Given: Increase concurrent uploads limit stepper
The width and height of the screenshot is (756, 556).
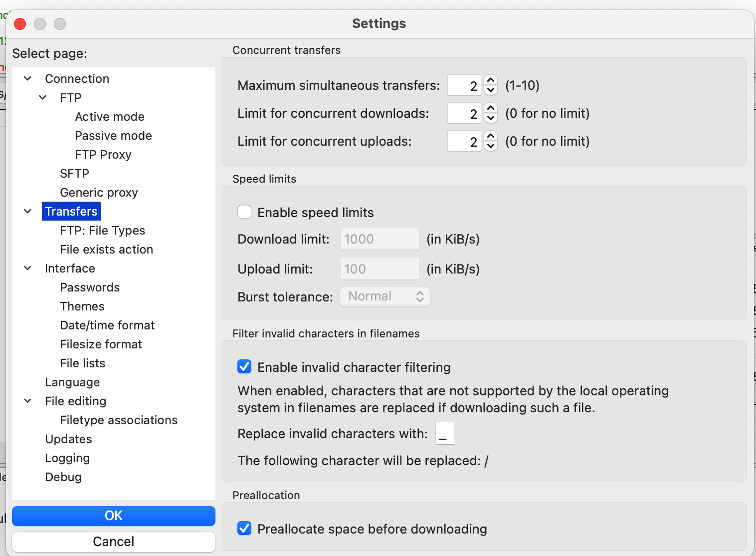Looking at the screenshot, I should (x=491, y=136).
